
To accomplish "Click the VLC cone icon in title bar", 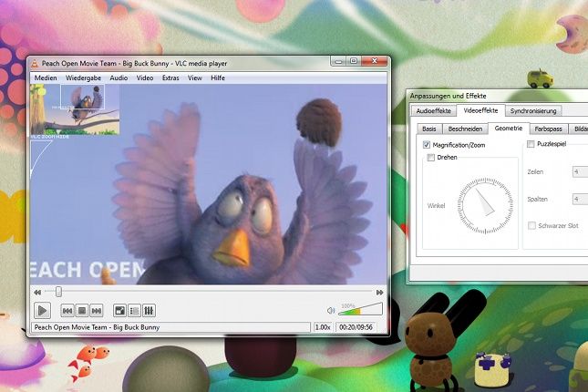I will tap(35, 63).
